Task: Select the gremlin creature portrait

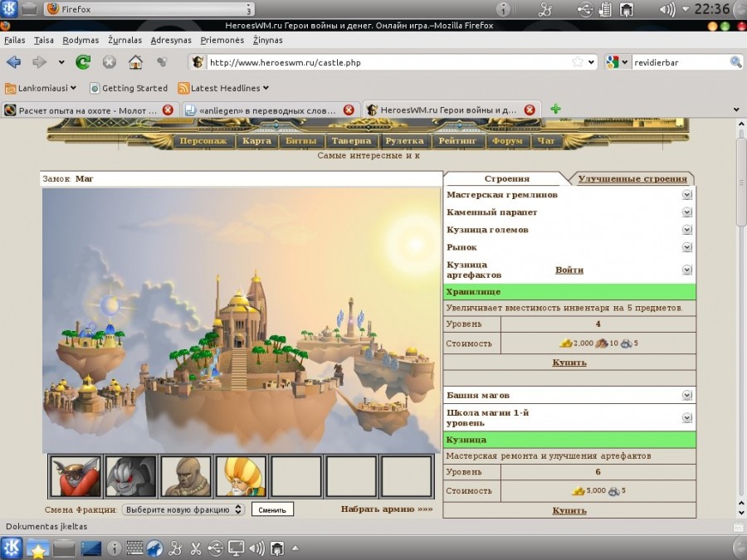Action: 76,476
